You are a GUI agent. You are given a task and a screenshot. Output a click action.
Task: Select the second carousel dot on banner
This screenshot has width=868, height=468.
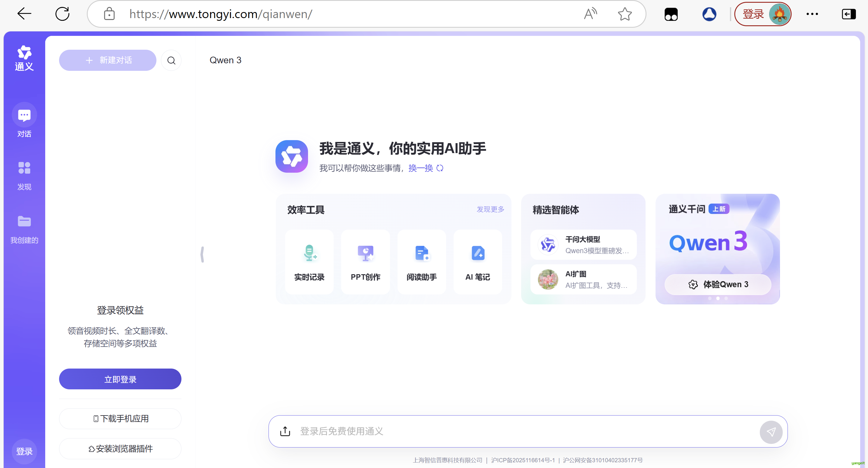[718, 298]
